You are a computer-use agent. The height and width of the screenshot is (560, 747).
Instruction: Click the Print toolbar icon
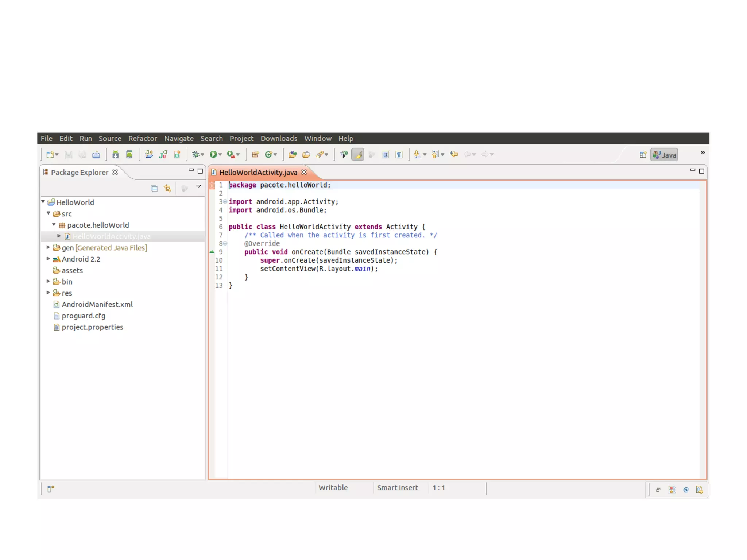point(96,154)
